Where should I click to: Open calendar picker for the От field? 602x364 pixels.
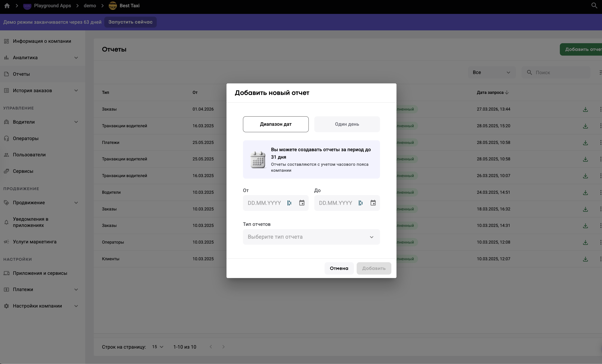tap(302, 203)
